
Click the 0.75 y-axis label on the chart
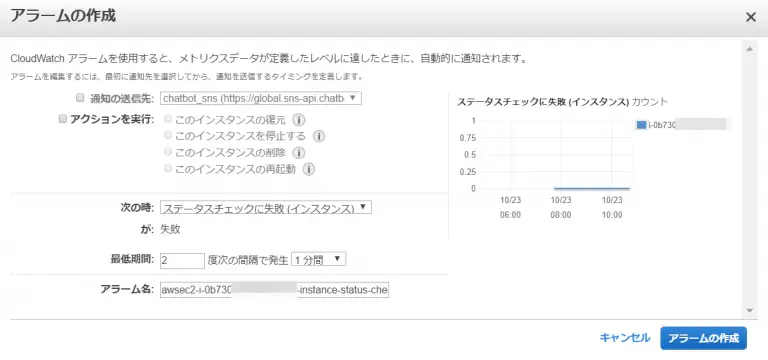pyautogui.click(x=468, y=138)
